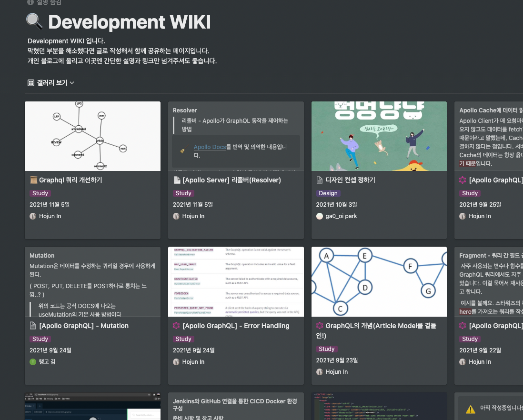Click ga0_oi park avatar icon
523x420 pixels.
[320, 216]
